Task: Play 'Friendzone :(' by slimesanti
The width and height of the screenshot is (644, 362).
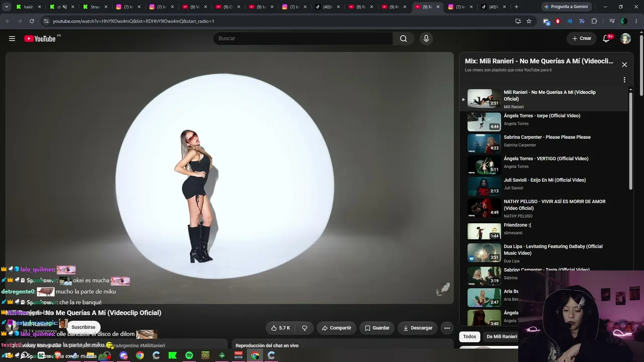Action: click(517, 225)
